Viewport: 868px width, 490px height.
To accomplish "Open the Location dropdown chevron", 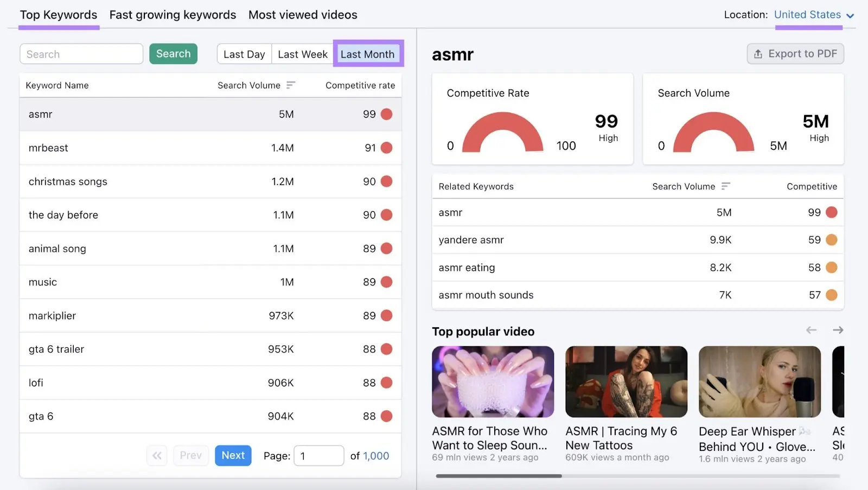I will click(850, 15).
